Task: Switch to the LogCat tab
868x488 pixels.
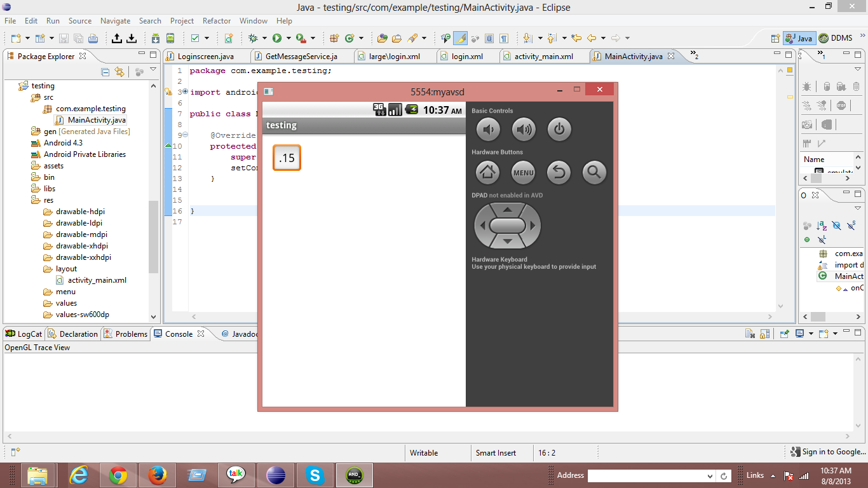Action: tap(24, 334)
